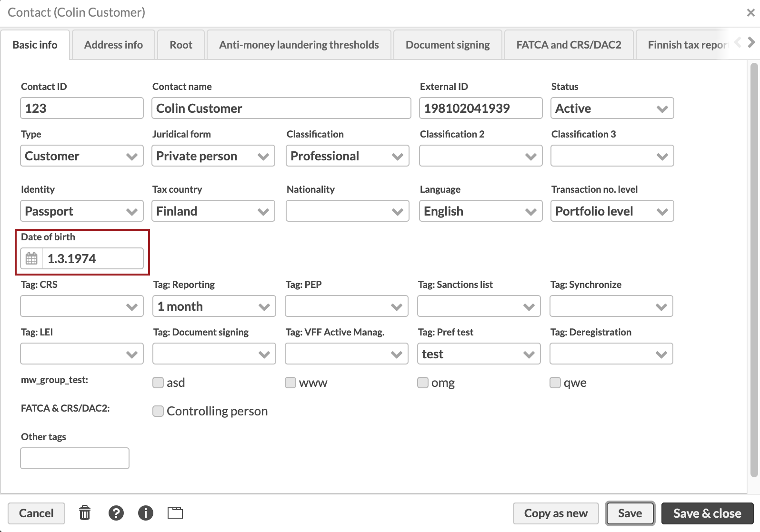
Task: Expand the Tag: PEP dropdown
Action: (x=347, y=306)
